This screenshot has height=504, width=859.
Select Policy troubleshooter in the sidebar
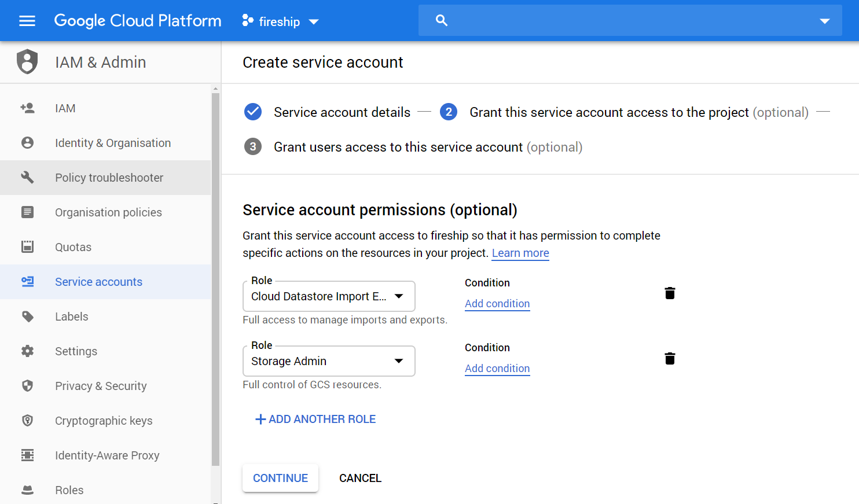coord(108,178)
